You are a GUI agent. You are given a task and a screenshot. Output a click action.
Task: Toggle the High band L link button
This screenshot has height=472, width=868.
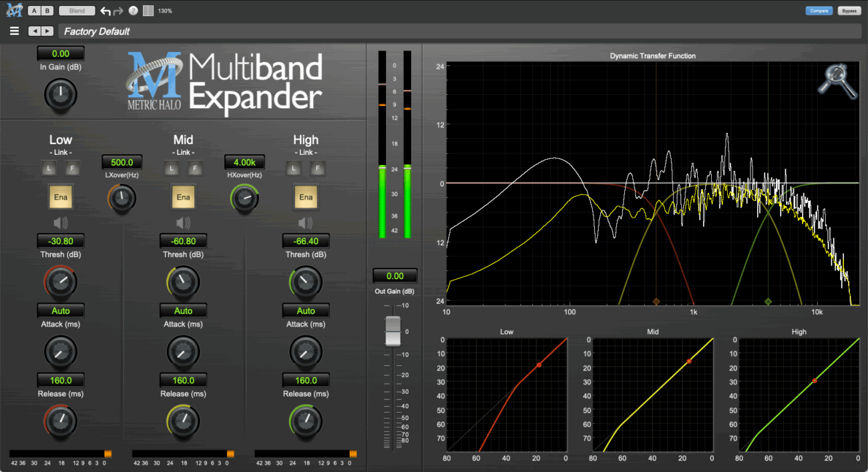294,169
